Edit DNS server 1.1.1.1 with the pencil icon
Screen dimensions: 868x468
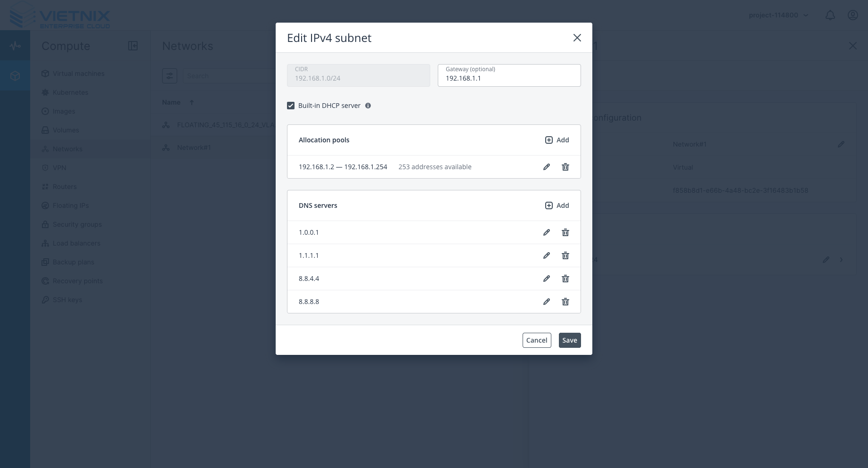(x=546, y=255)
